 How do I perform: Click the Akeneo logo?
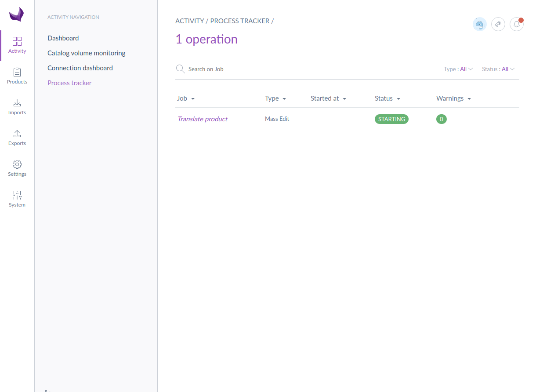pyautogui.click(x=17, y=15)
